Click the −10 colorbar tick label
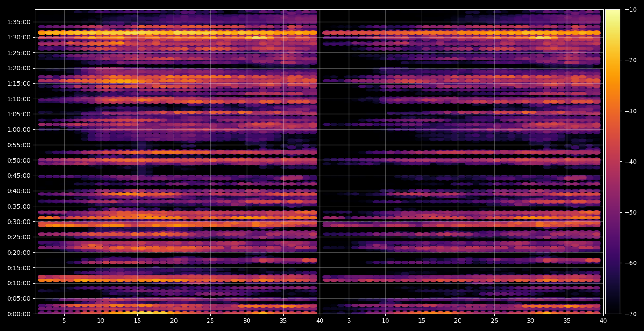The height and width of the screenshot is (331, 644). pyautogui.click(x=630, y=9)
